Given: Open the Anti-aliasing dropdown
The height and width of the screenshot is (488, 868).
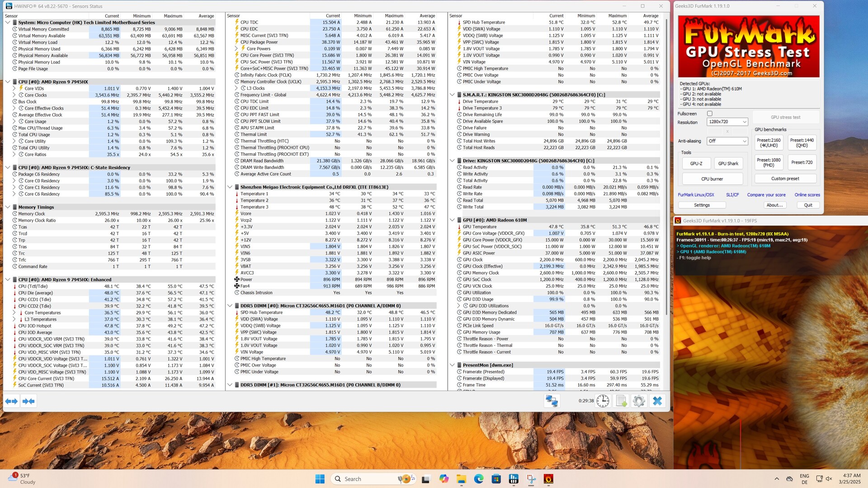Looking at the screenshot, I should tap(727, 141).
